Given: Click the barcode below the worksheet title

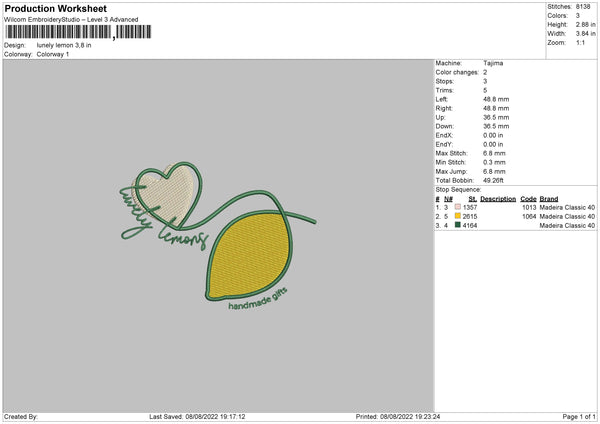Looking at the screenshot, I should (x=78, y=32).
